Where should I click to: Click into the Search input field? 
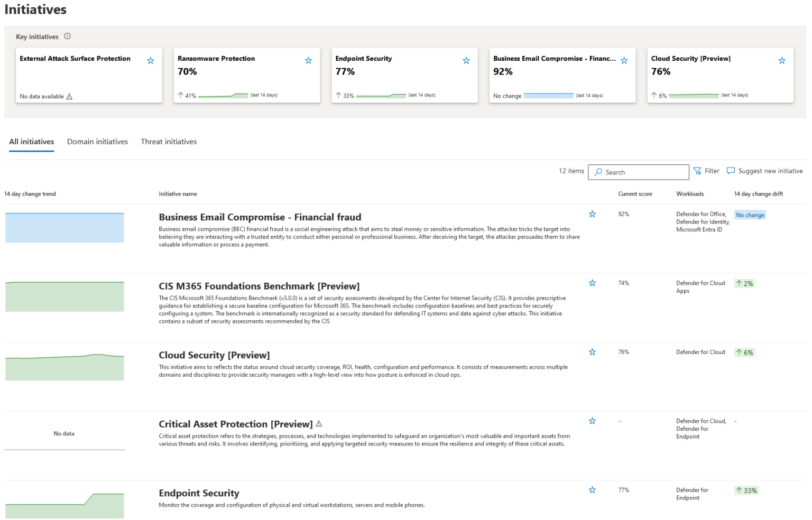638,172
